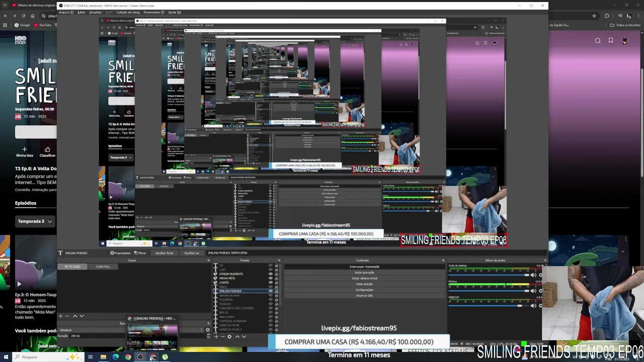Screen dimensions: 644x362
Task: Enable Modo estúdio button
Action: coord(364,284)
